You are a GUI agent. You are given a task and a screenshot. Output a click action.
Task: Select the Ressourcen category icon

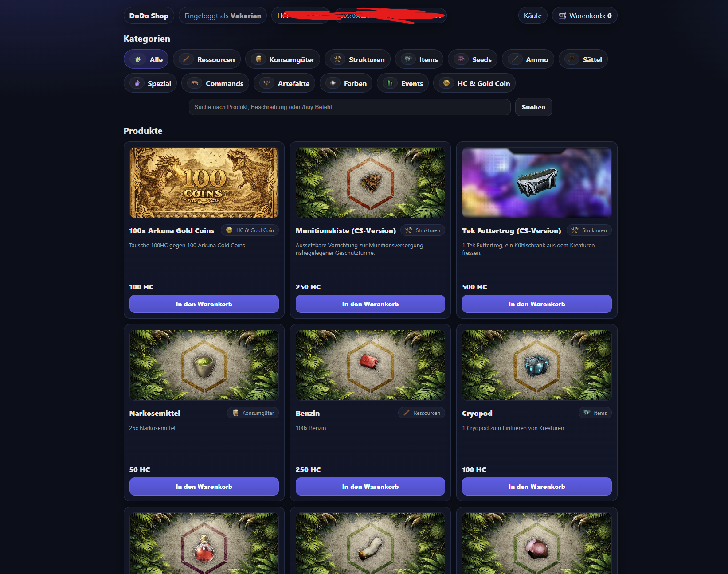point(186,59)
